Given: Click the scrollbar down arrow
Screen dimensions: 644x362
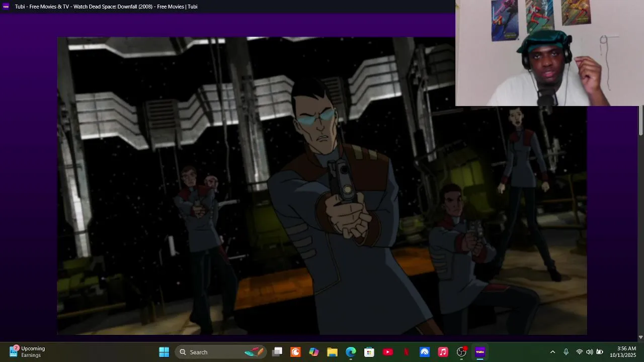Looking at the screenshot, I should [x=640, y=337].
